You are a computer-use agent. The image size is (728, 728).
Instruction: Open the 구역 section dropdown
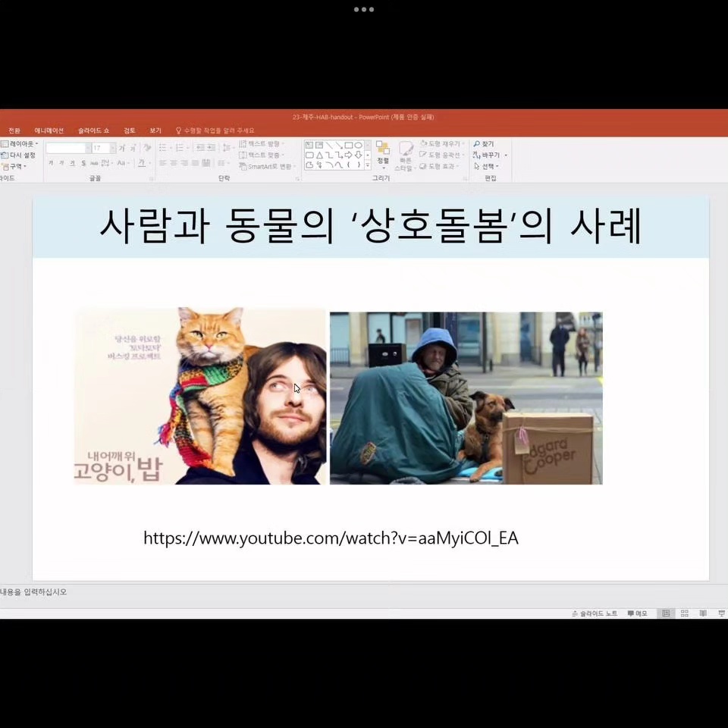[14, 166]
